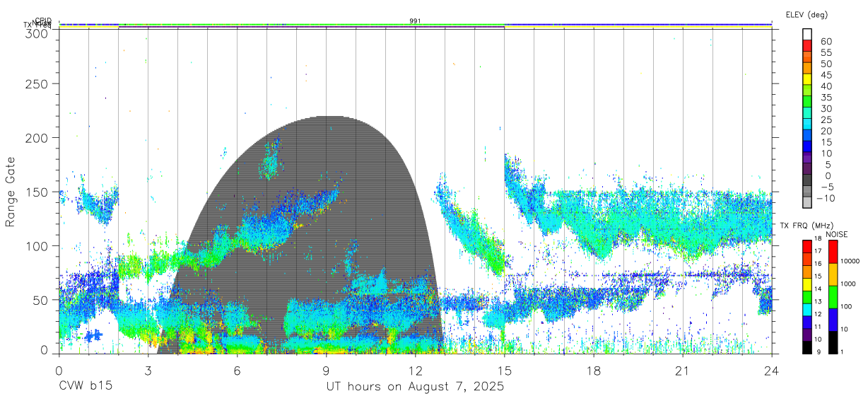Click y-axis tick label '250'

click(37, 83)
